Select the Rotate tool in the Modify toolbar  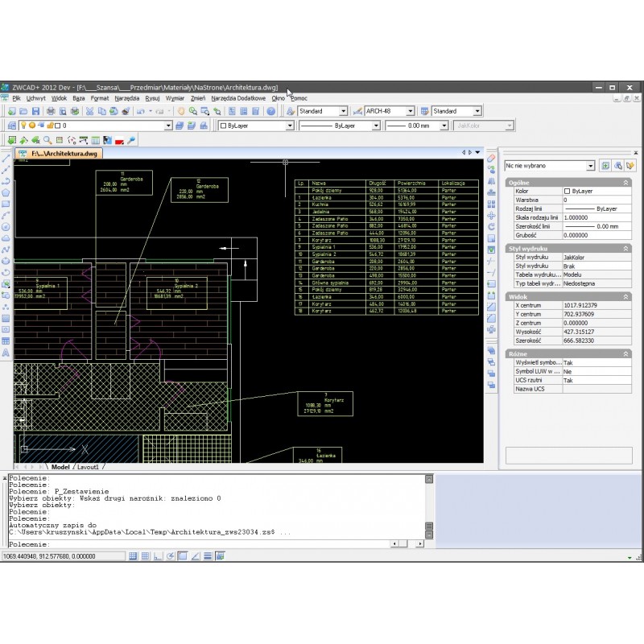tap(491, 227)
